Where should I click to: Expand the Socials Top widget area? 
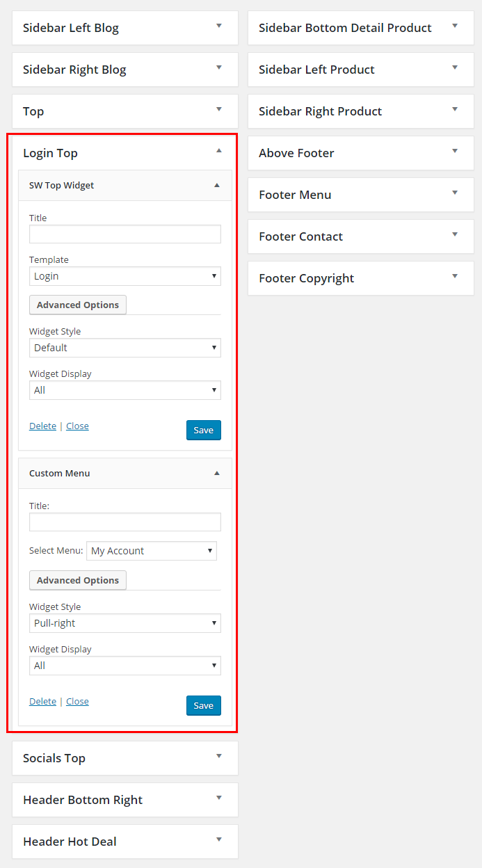(218, 757)
